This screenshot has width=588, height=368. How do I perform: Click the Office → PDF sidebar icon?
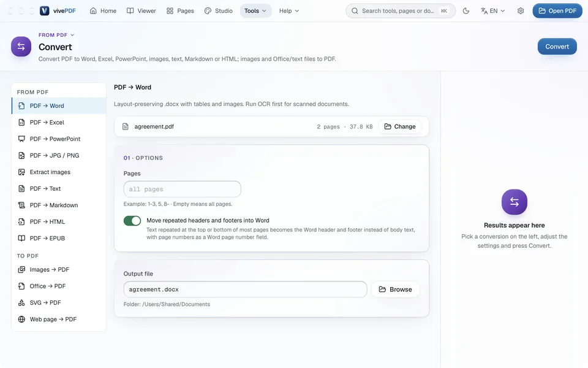click(x=22, y=286)
